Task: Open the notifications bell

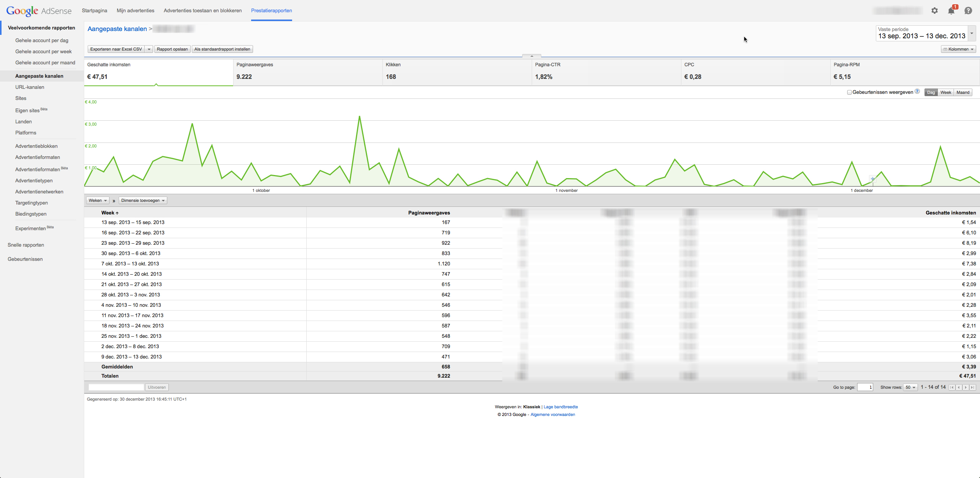Action: 951,11
